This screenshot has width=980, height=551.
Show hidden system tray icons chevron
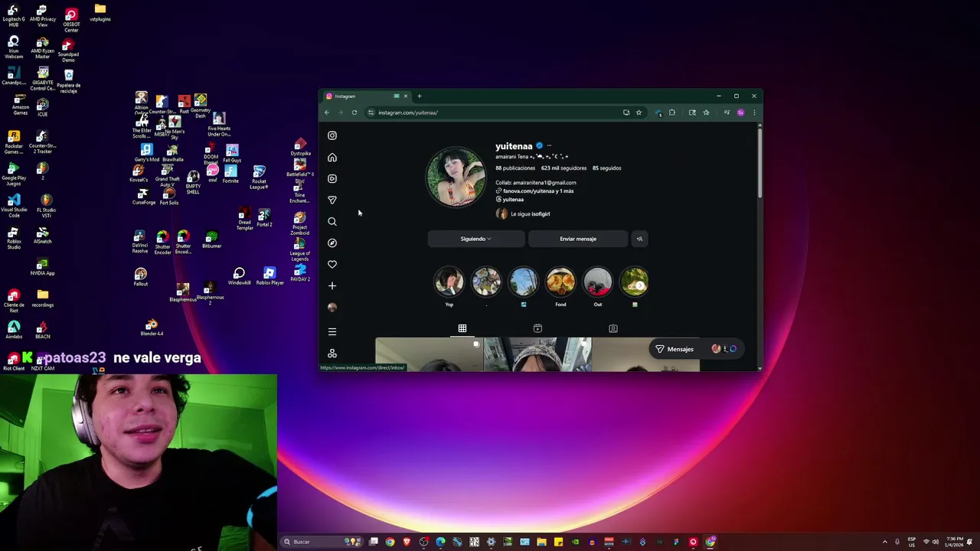[885, 542]
